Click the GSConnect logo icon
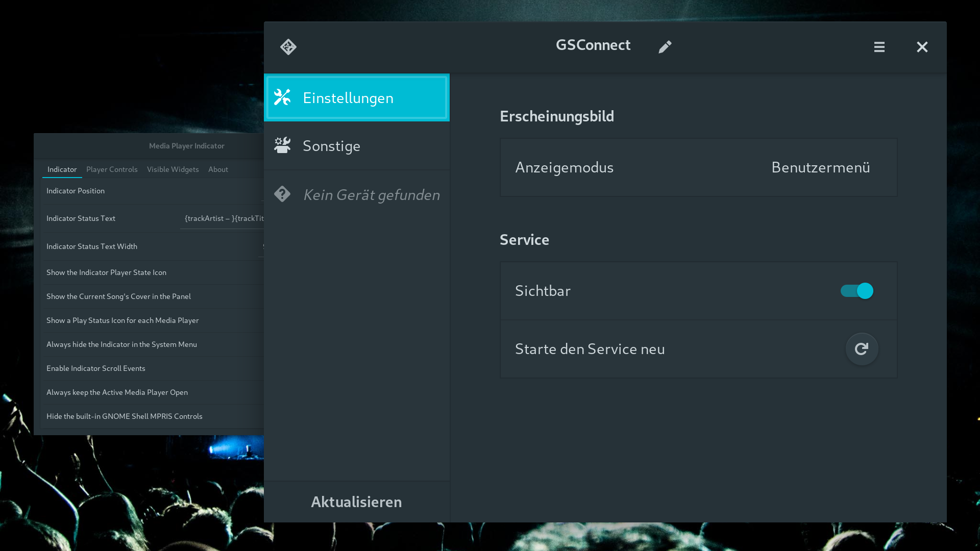The image size is (980, 551). [288, 47]
